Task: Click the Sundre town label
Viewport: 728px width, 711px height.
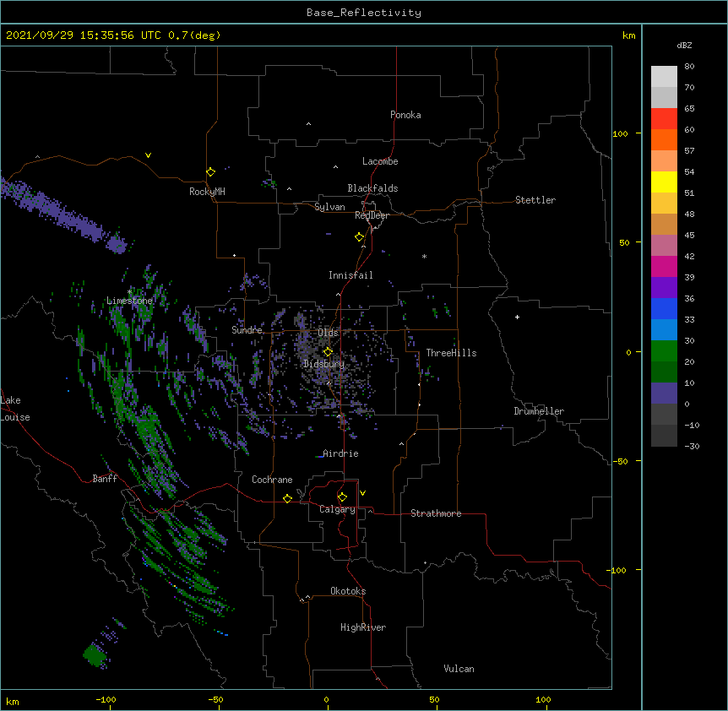Action: [x=247, y=330]
